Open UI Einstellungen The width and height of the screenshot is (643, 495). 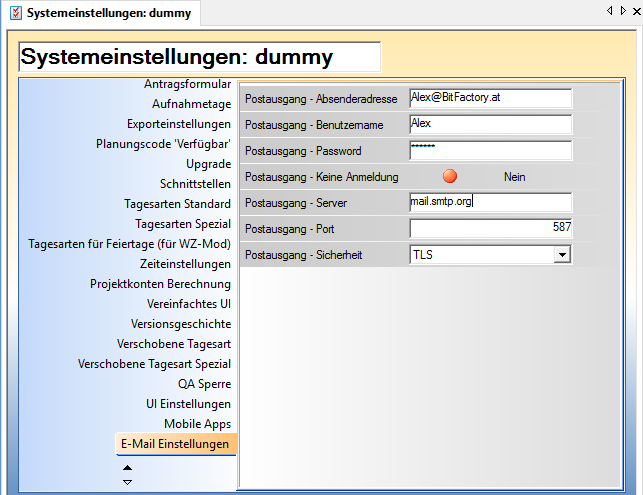point(188,404)
